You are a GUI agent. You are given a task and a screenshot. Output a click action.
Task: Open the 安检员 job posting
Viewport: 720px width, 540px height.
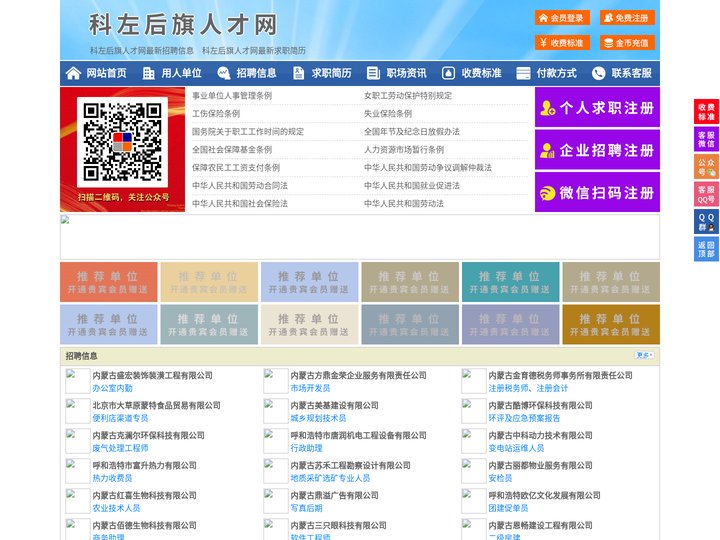coord(500,478)
